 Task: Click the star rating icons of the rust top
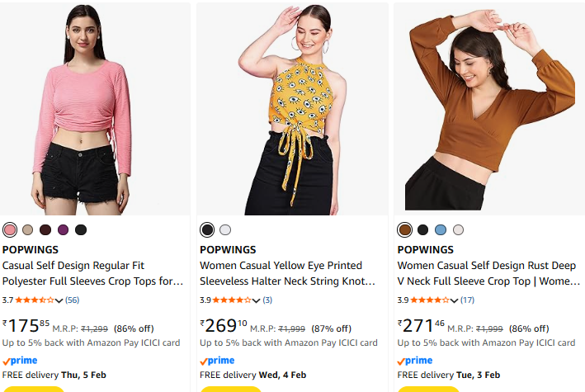(x=429, y=300)
